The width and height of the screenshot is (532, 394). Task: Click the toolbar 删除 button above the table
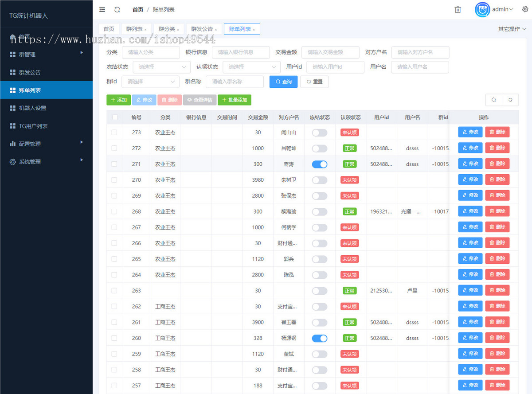tap(170, 100)
